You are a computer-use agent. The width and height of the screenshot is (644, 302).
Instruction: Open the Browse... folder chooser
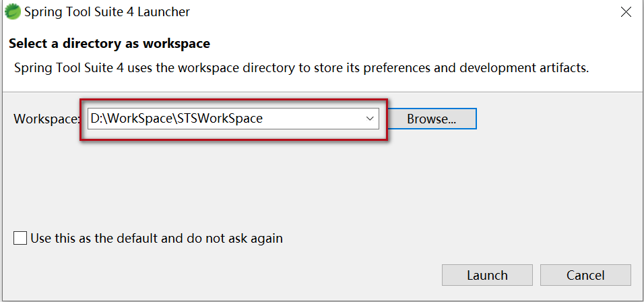431,119
